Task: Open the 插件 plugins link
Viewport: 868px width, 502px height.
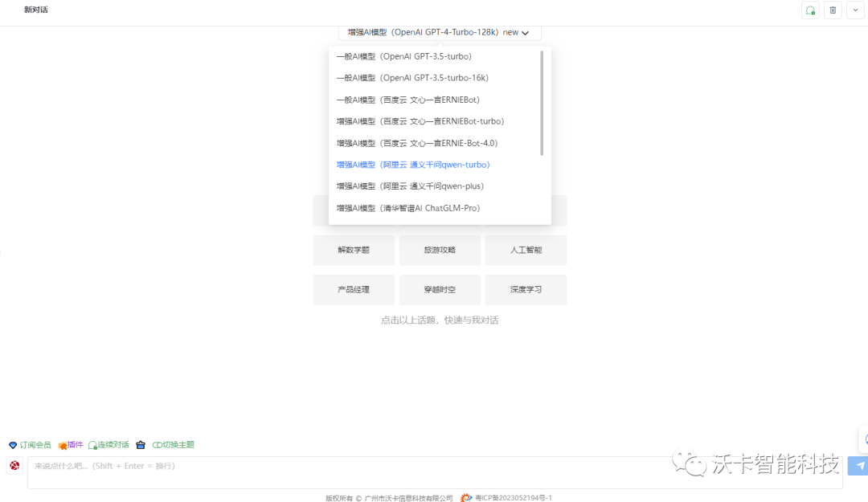Action: [x=70, y=445]
